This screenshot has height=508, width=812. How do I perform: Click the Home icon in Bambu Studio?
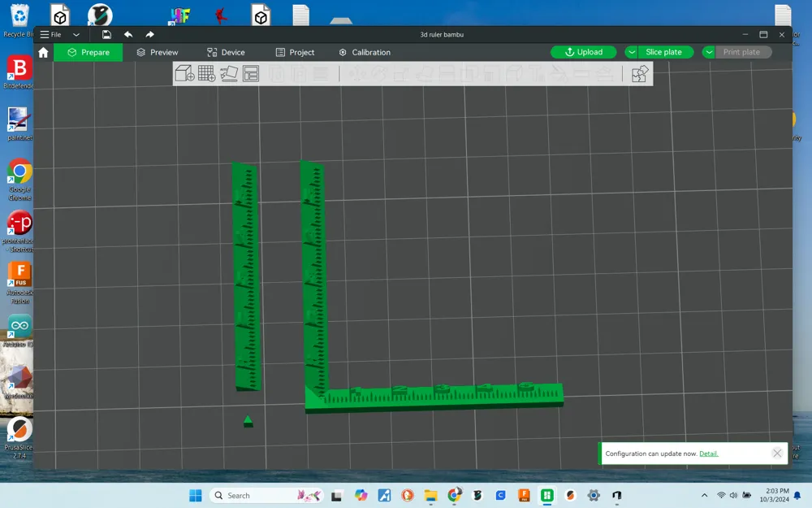(44, 52)
